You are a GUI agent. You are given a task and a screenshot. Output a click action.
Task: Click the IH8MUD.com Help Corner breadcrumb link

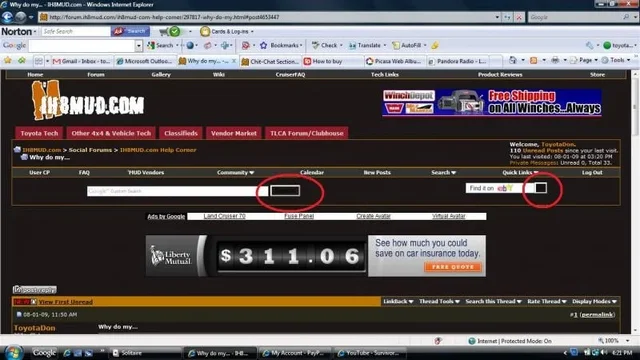[158, 150]
